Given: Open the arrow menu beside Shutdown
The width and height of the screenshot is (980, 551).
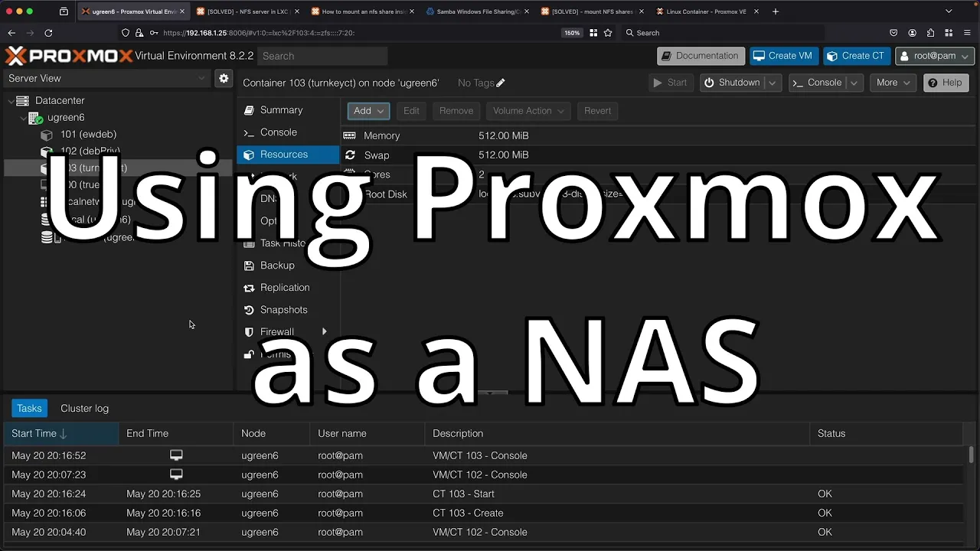Looking at the screenshot, I should pyautogui.click(x=773, y=83).
